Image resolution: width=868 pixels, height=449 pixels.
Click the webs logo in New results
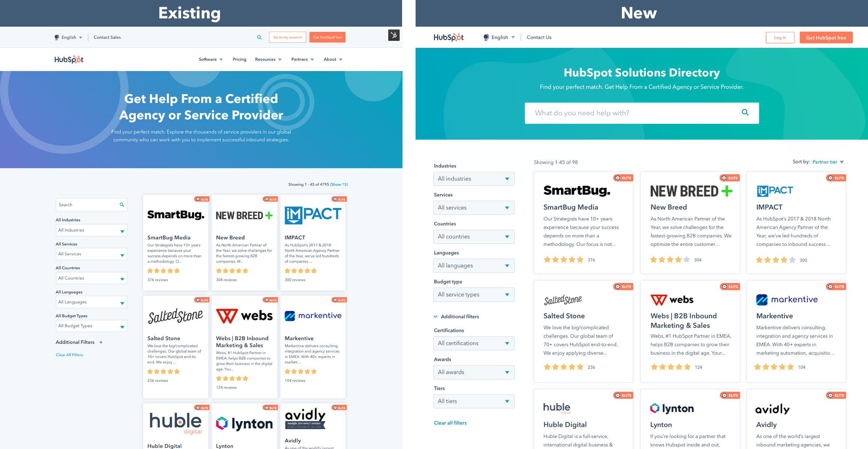pos(672,300)
